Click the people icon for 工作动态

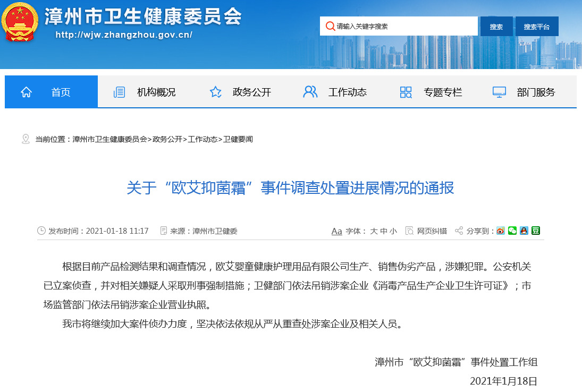[x=310, y=92]
